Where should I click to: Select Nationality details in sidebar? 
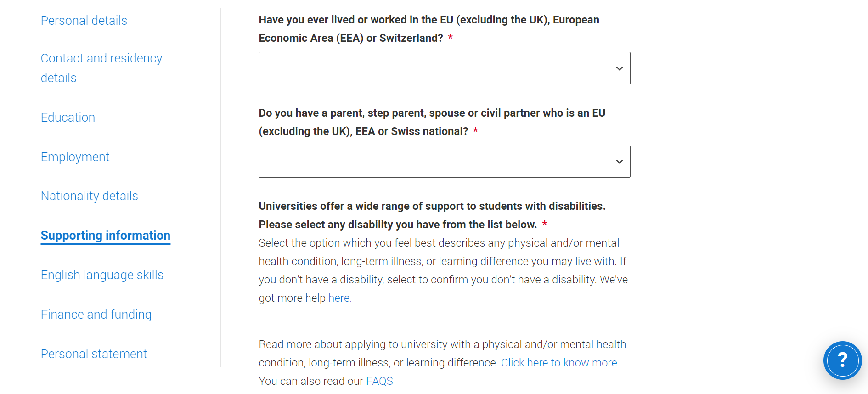pos(89,196)
